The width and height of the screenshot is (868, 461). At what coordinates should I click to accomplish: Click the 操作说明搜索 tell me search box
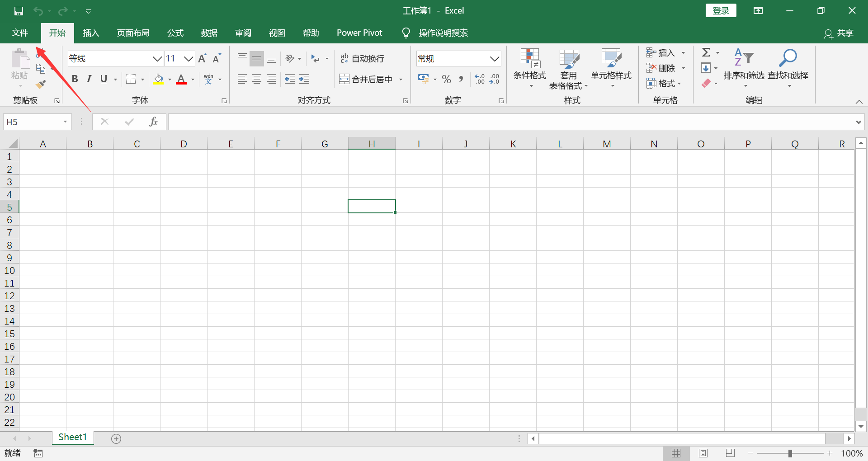[x=435, y=33]
